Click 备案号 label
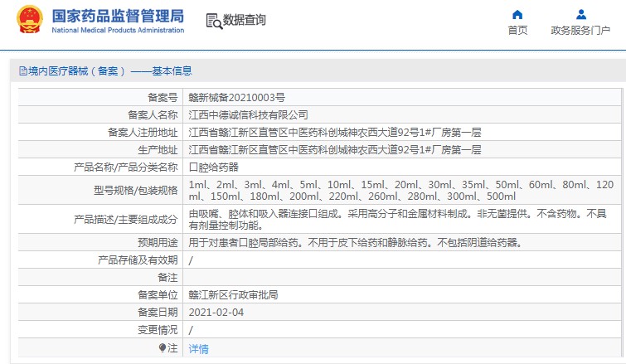Viewport: 626px width, 364px height. click(x=163, y=97)
